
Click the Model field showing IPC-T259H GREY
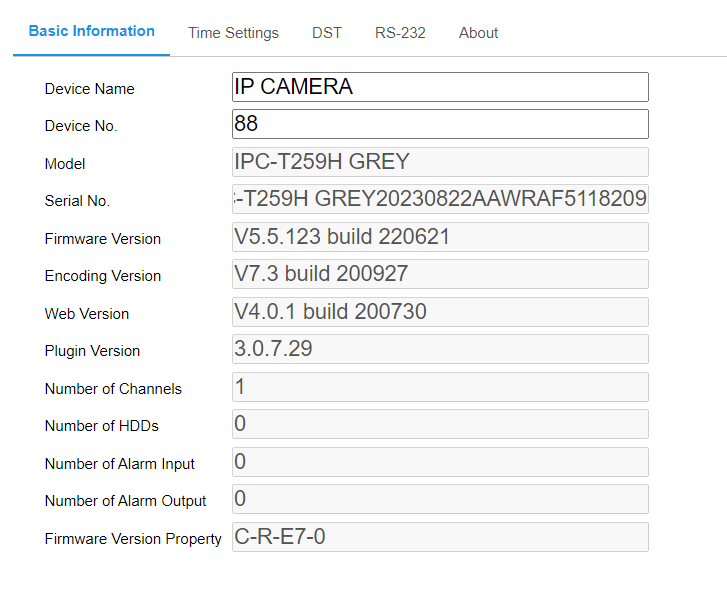tap(440, 162)
